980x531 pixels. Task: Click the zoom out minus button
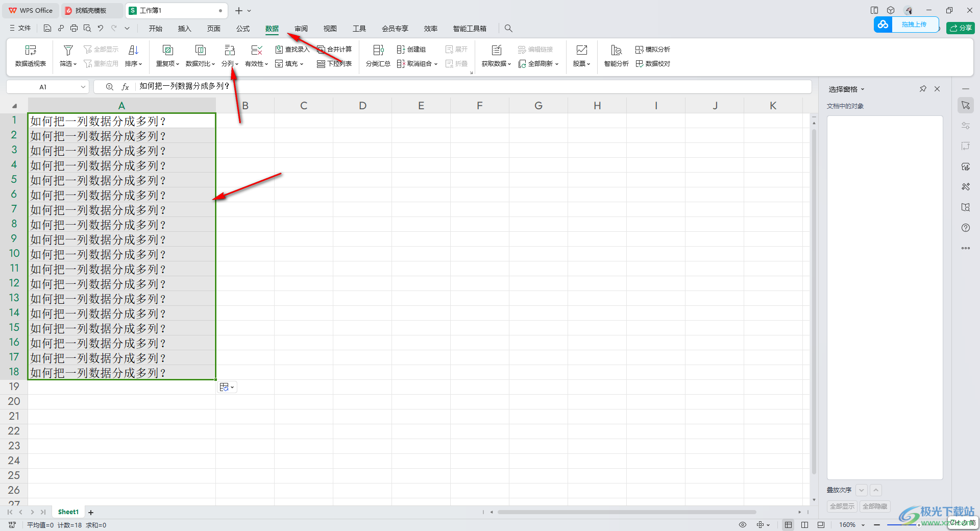pos(877,525)
